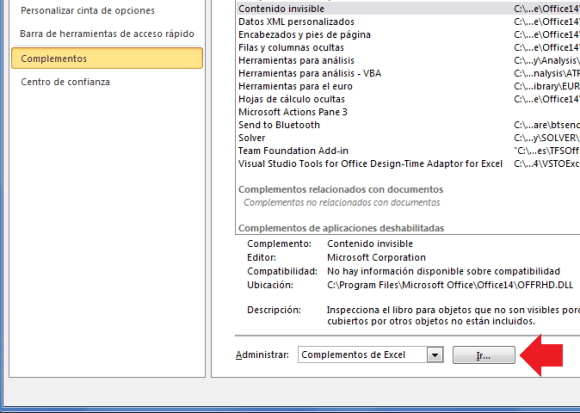This screenshot has width=580, height=413.
Task: Select the Solver add-in entry
Action: click(x=408, y=138)
